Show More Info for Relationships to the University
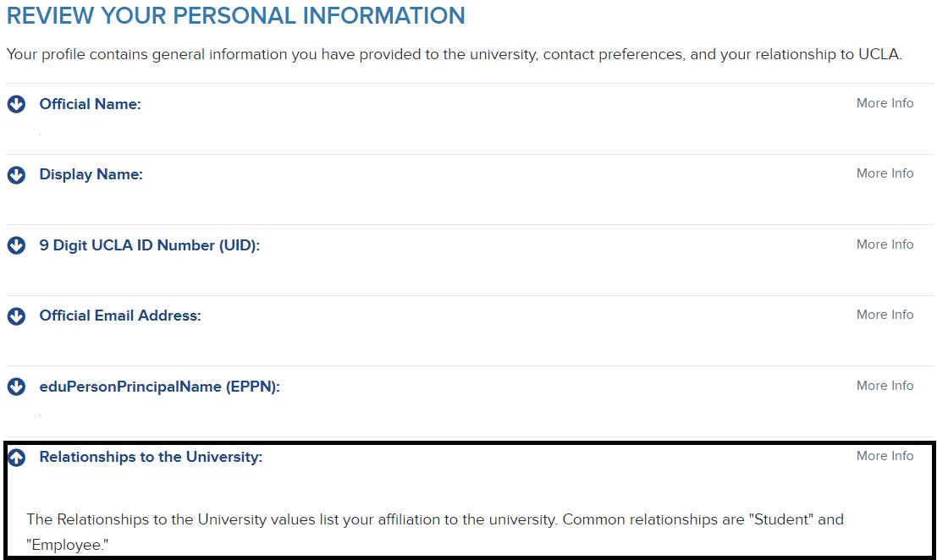937x560 pixels. click(x=885, y=456)
